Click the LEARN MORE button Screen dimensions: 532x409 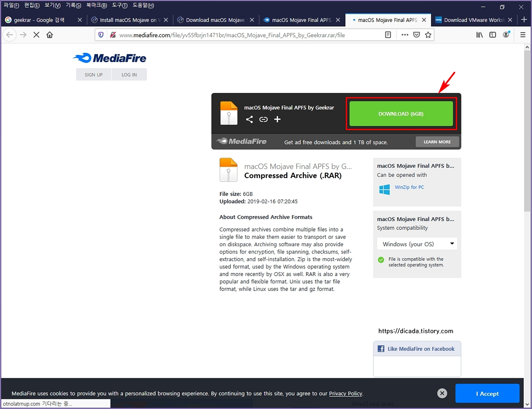pos(437,142)
